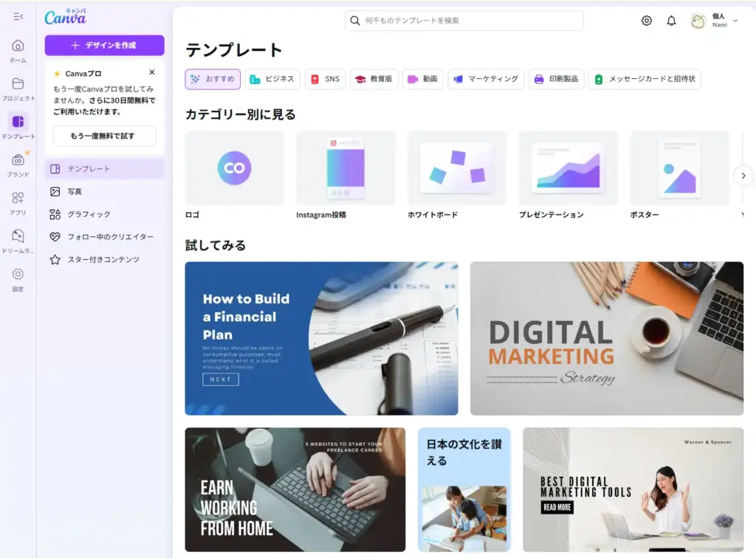This screenshot has width=756, height=558.
Task: Select the ビジネス category tab
Action: (x=272, y=79)
